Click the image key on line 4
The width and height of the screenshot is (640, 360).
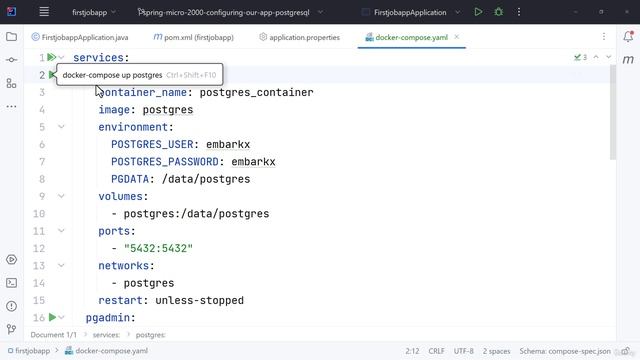(114, 110)
